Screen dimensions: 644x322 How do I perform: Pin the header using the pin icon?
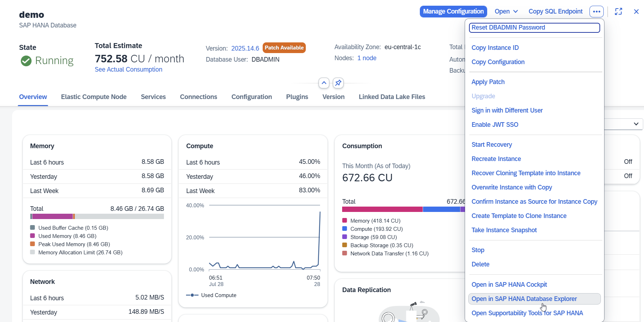[338, 83]
